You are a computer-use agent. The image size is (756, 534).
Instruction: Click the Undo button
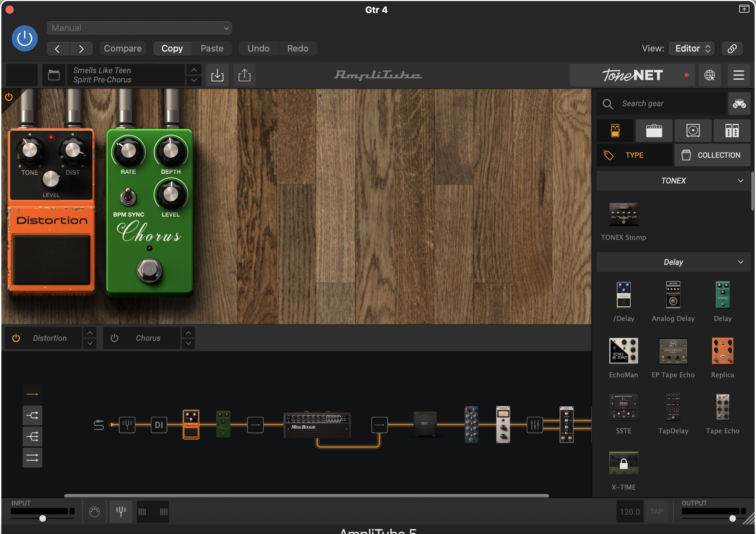click(x=258, y=48)
